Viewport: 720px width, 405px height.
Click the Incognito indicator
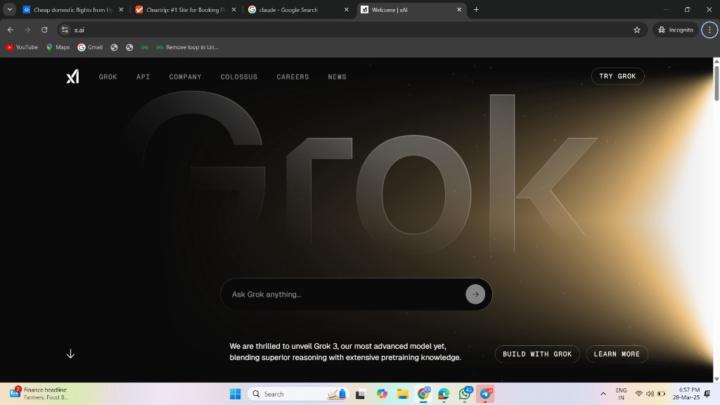click(x=675, y=30)
